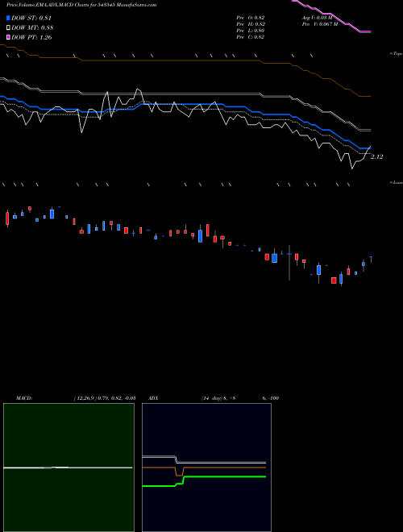Select the 'DOW MT: 0.88' legend label
The image size is (403, 532).
[32, 28]
